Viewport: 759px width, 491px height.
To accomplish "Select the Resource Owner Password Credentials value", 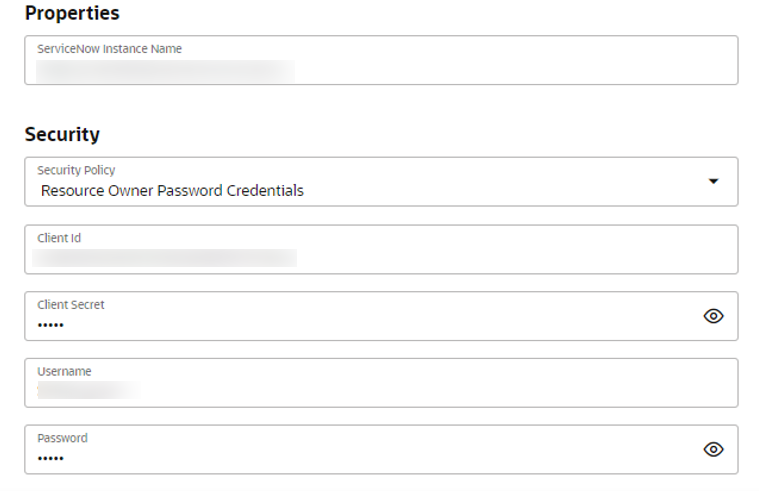I will (x=172, y=190).
